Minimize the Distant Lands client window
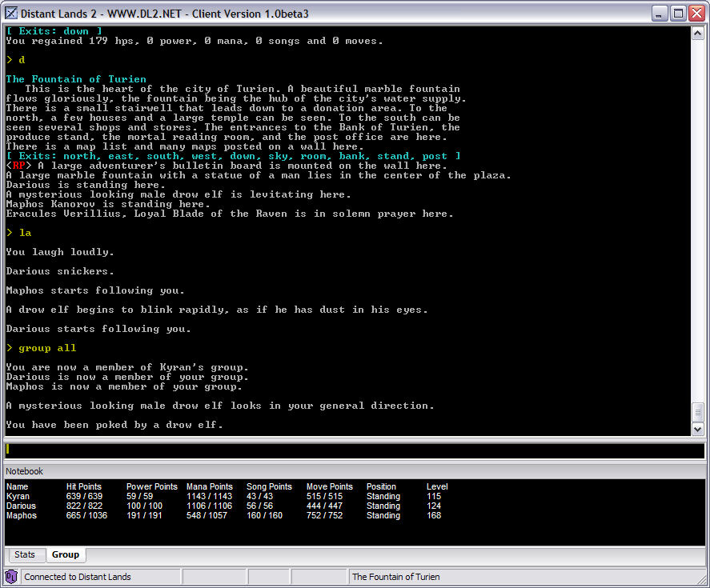Screen dimensions: 710x588 tap(659, 14)
